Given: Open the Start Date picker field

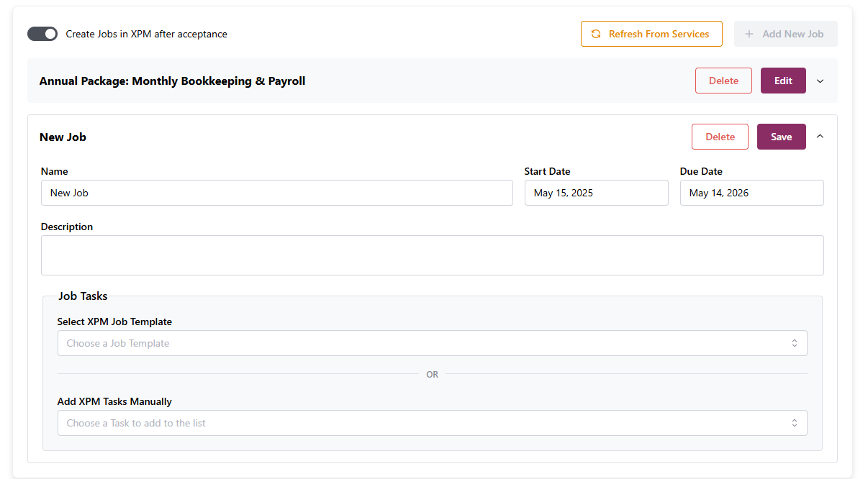Looking at the screenshot, I should pos(596,193).
